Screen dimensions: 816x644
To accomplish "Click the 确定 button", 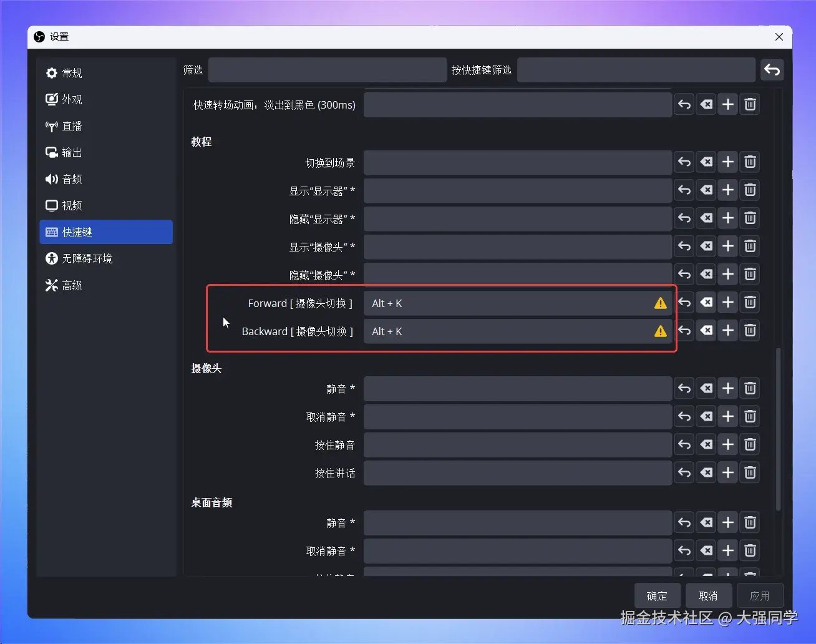I will 657,595.
